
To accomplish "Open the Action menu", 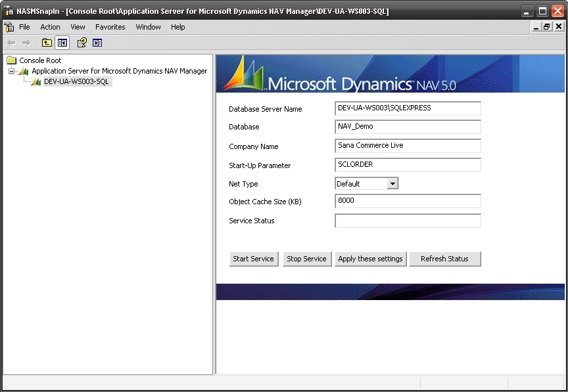I will click(50, 27).
